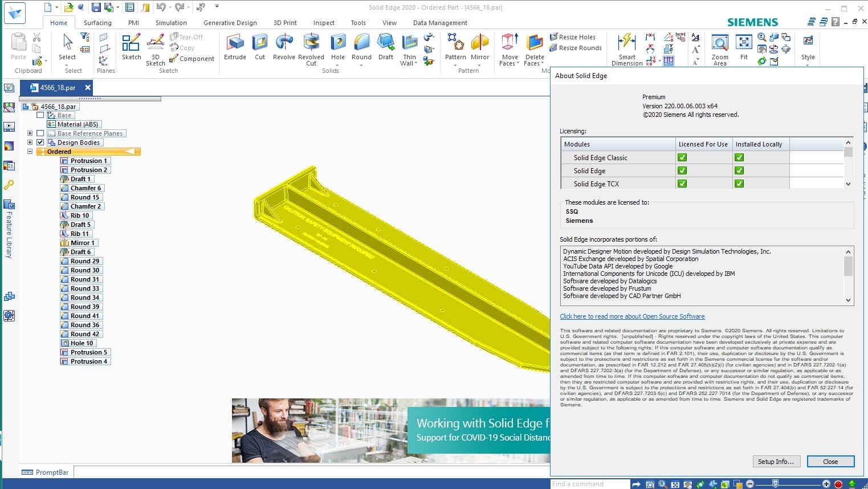The width and height of the screenshot is (868, 489).
Task: Select the Cut tool
Action: click(260, 47)
